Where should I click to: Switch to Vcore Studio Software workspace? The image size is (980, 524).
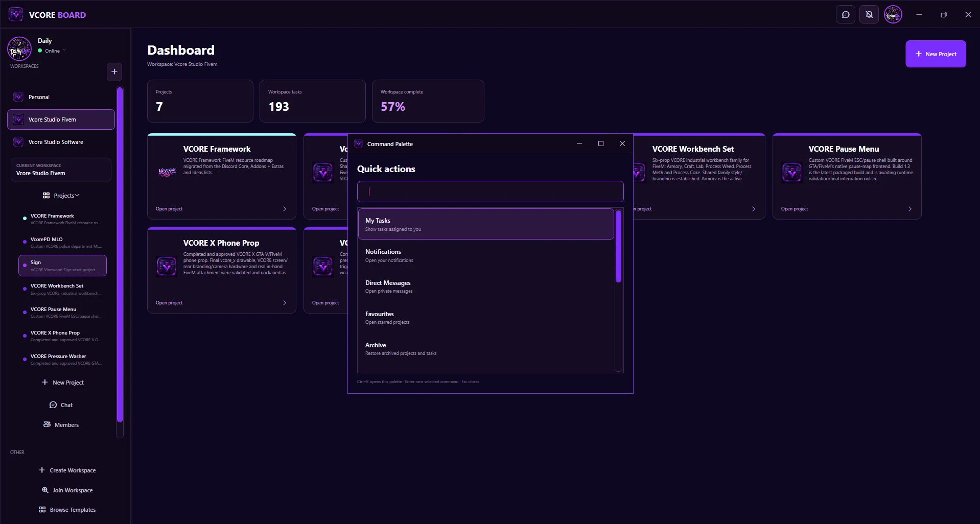coord(61,142)
